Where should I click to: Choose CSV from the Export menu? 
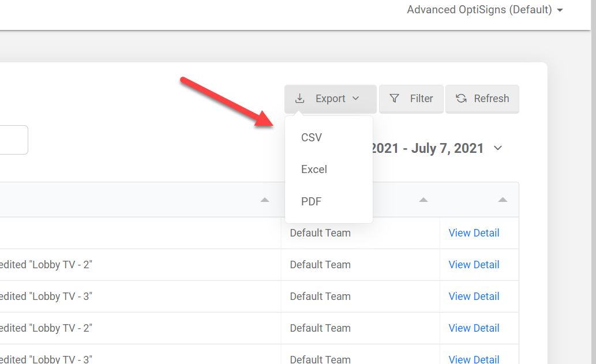312,137
